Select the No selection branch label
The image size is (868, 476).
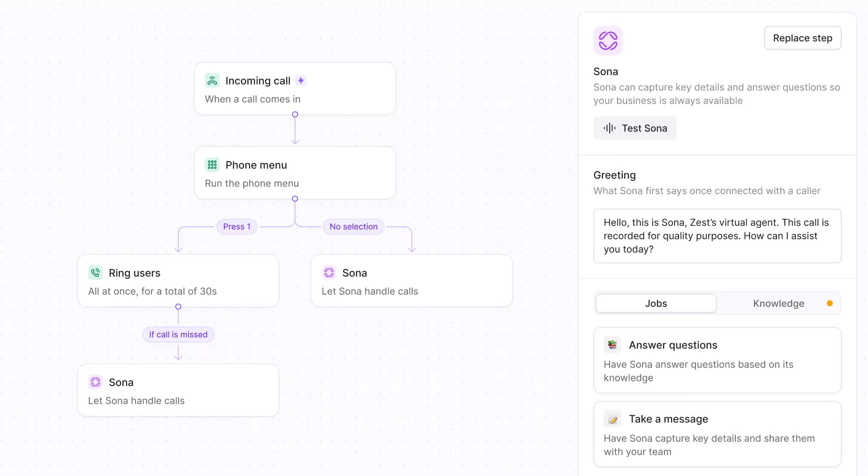353,226
